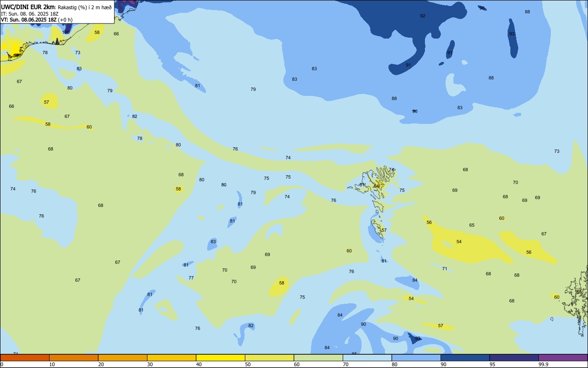This screenshot has width=588, height=368.
Task: Click the '99.9' tick label on color scale
Action: [x=543, y=364]
